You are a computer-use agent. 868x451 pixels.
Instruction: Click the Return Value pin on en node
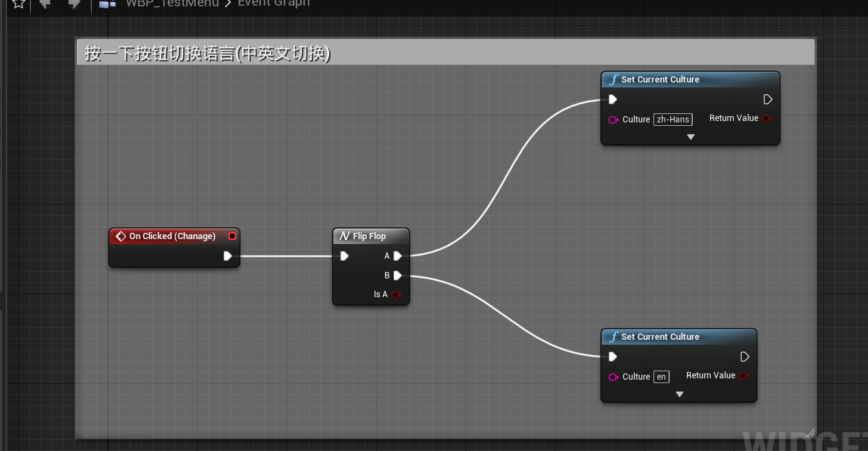tap(743, 375)
